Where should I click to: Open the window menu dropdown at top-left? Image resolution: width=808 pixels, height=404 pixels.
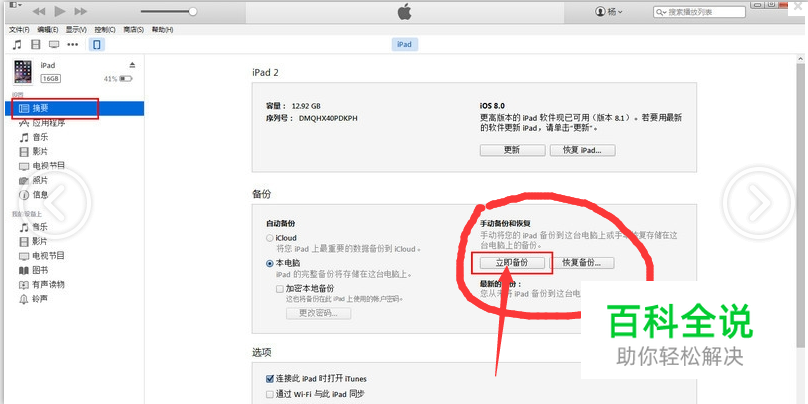(15, 5)
